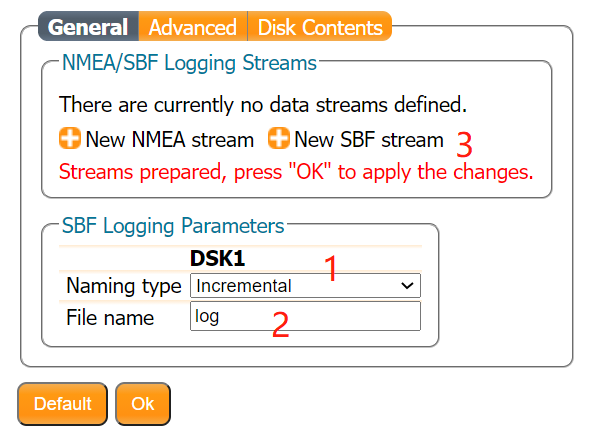Click the NMEA/SBF Logging Streams section title

[x=189, y=63]
